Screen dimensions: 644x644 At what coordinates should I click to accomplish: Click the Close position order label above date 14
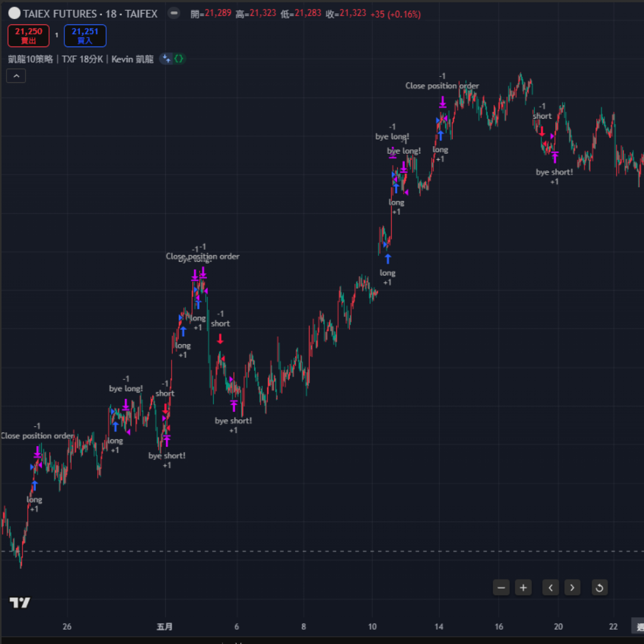[442, 86]
